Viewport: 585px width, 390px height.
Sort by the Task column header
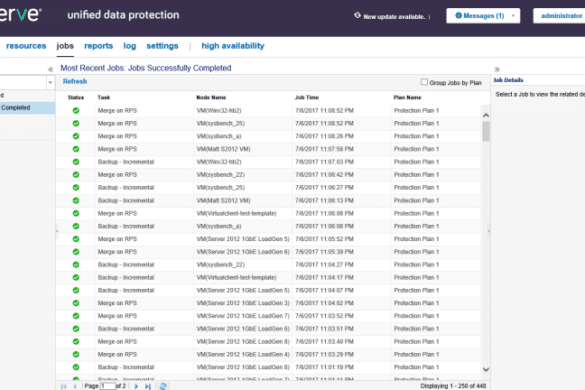pyautogui.click(x=104, y=97)
